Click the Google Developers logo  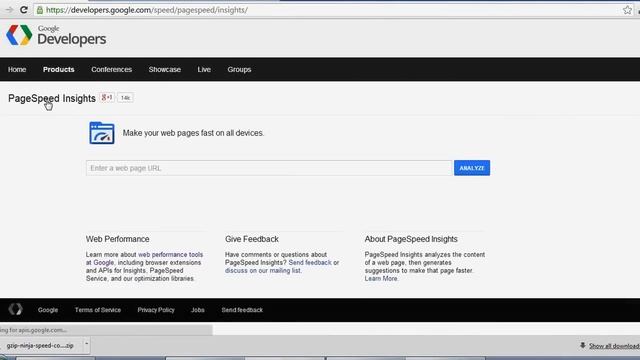(56, 36)
